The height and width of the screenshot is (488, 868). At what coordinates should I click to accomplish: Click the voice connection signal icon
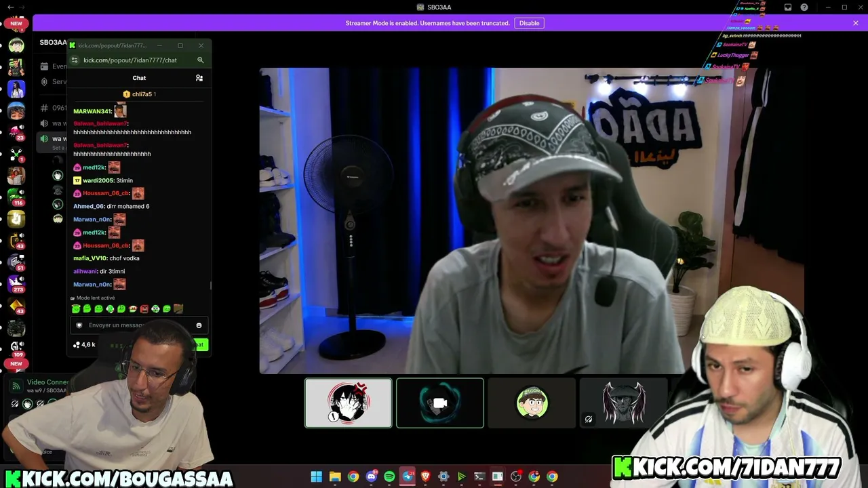[16, 386]
